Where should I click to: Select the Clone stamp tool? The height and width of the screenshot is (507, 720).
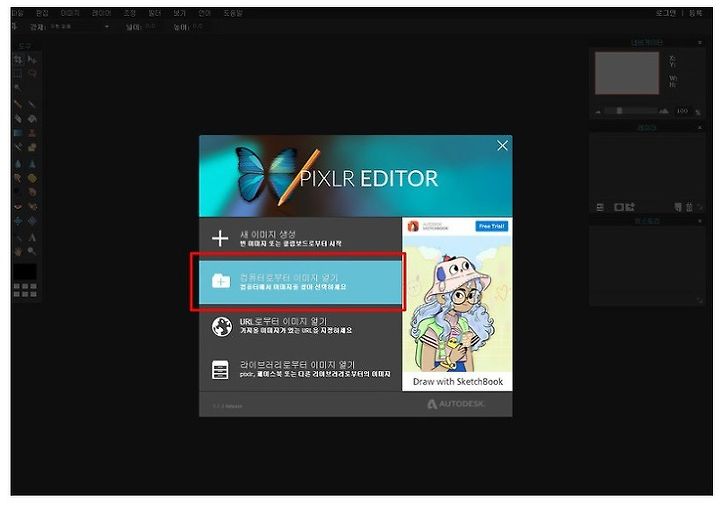pos(32,133)
